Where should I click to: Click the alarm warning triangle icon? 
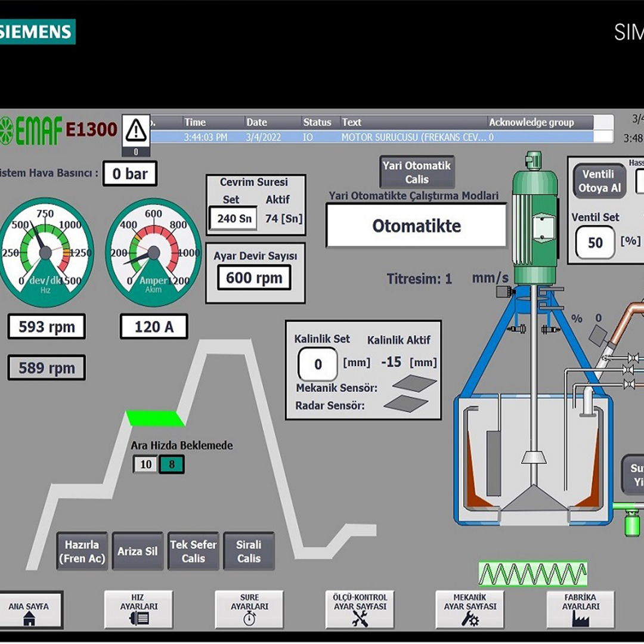(136, 130)
